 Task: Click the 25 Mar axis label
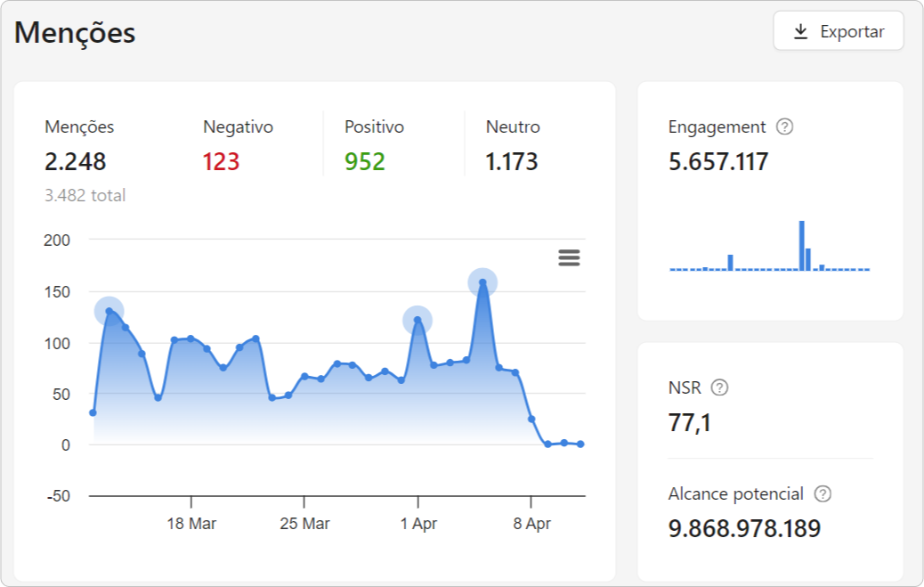pos(304,524)
